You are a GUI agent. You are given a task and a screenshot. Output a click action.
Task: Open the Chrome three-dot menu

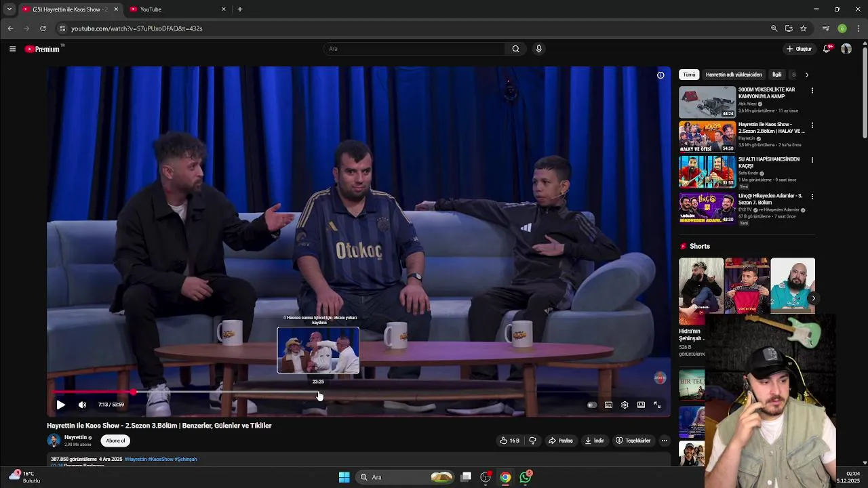pyautogui.click(x=859, y=28)
